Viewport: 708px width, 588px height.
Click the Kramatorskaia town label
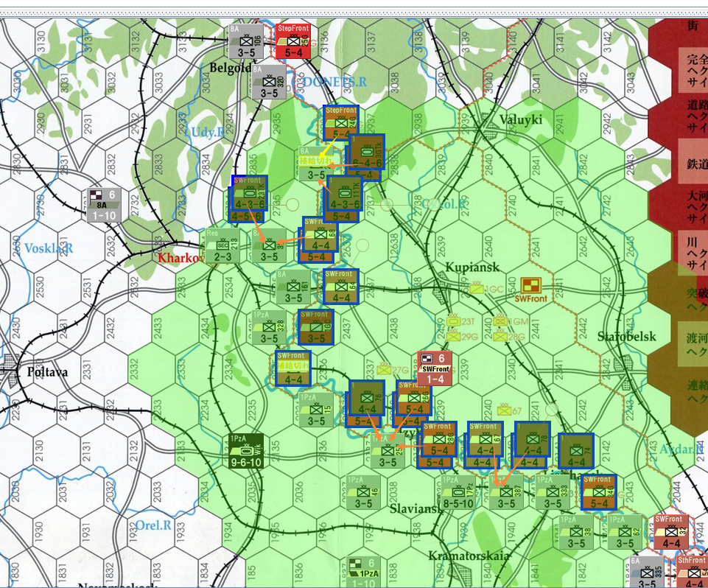click(469, 556)
